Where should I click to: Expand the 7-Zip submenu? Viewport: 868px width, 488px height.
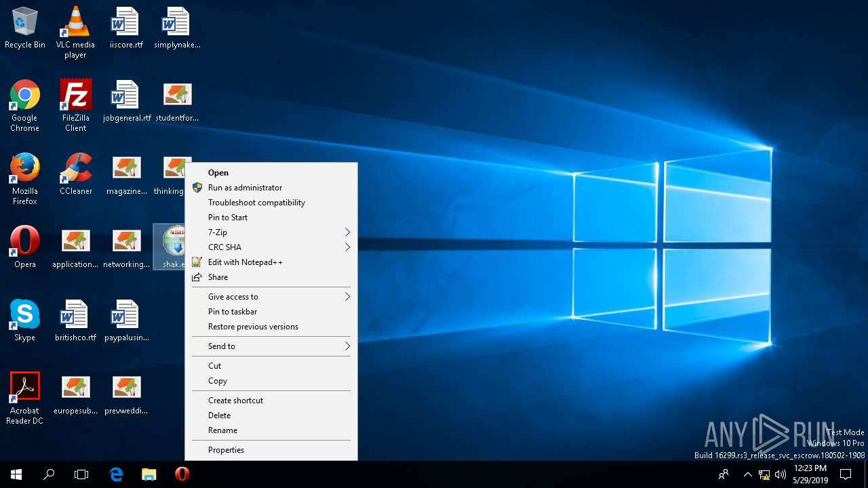coord(271,232)
